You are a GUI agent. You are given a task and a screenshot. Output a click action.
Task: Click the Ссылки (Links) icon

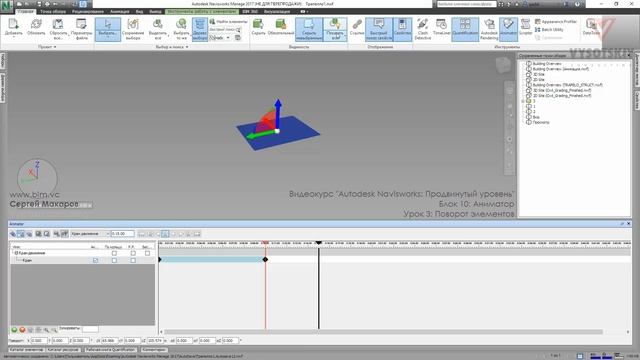pyautogui.click(x=357, y=27)
